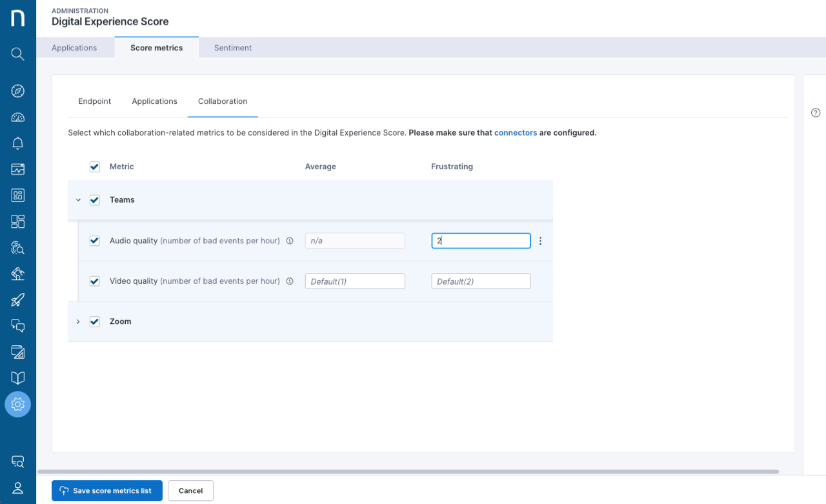Image resolution: width=826 pixels, height=504 pixels.
Task: Toggle the select-all Metric header checkbox
Action: (95, 166)
